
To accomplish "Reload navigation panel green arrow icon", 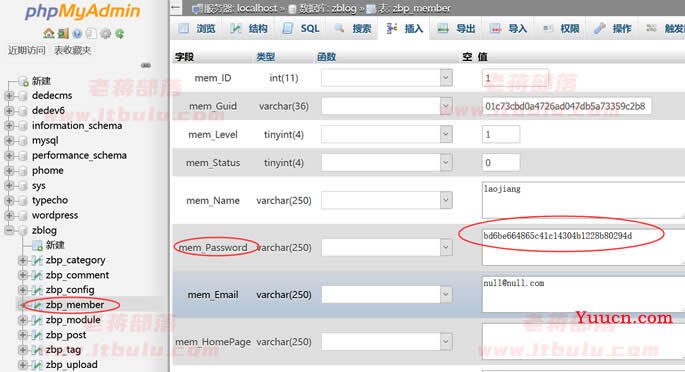I will tap(120, 34).
